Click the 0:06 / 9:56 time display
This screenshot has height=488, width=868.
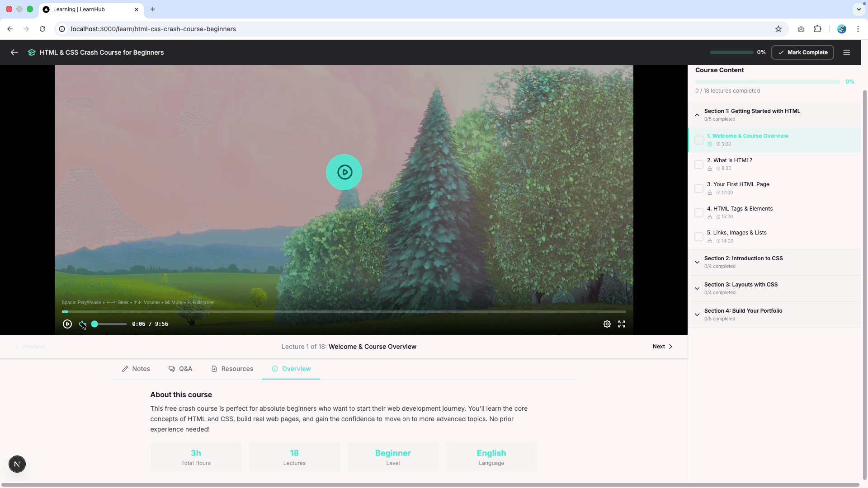150,324
